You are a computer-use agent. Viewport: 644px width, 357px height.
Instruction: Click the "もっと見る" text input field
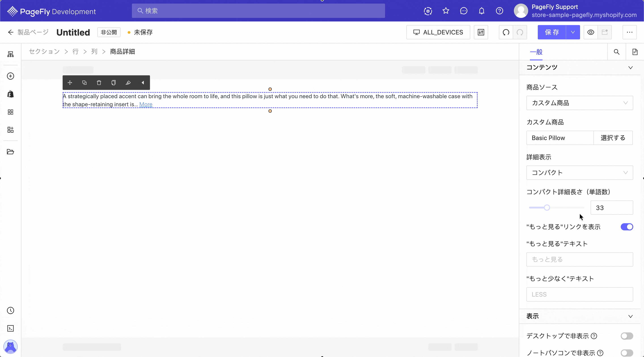coord(580,259)
